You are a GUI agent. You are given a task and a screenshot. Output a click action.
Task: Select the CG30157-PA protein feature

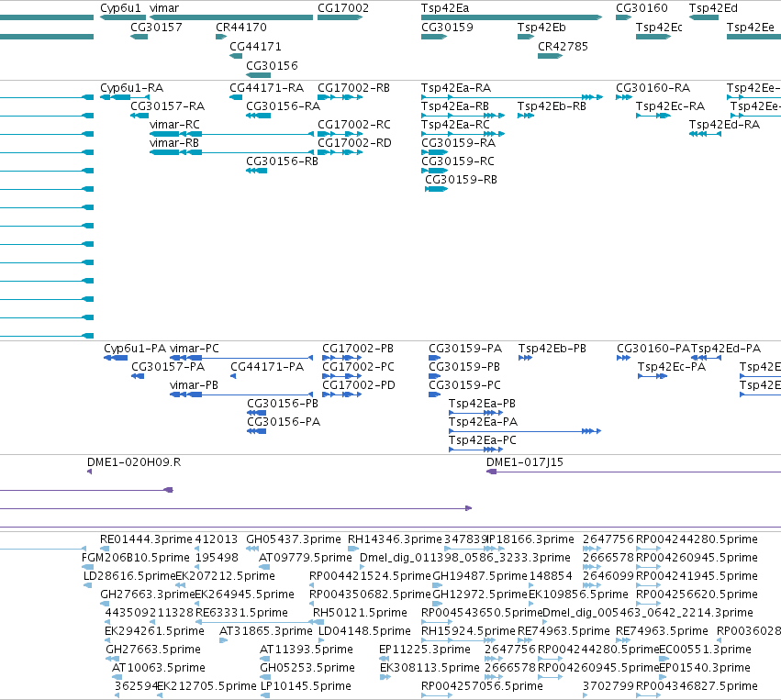[x=138, y=376]
